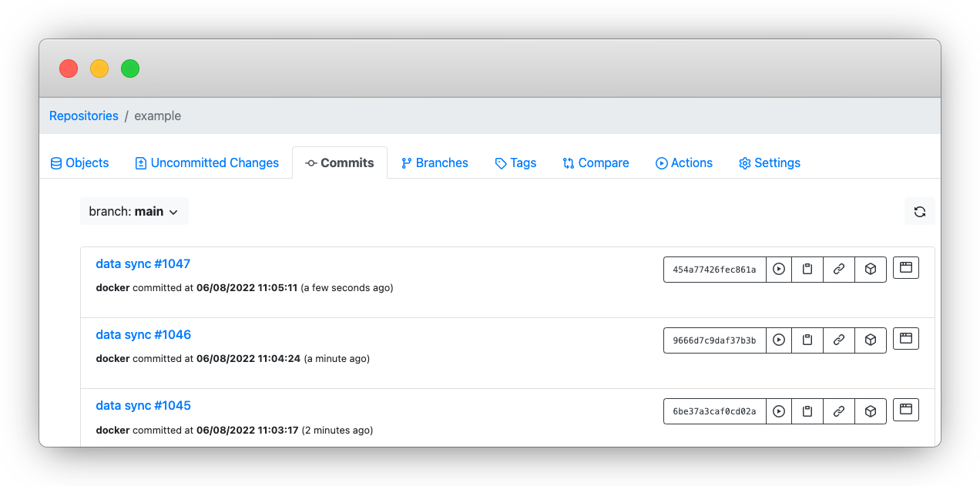Switch to the Branches tab
Image resolution: width=980 pixels, height=486 pixels.
(435, 163)
